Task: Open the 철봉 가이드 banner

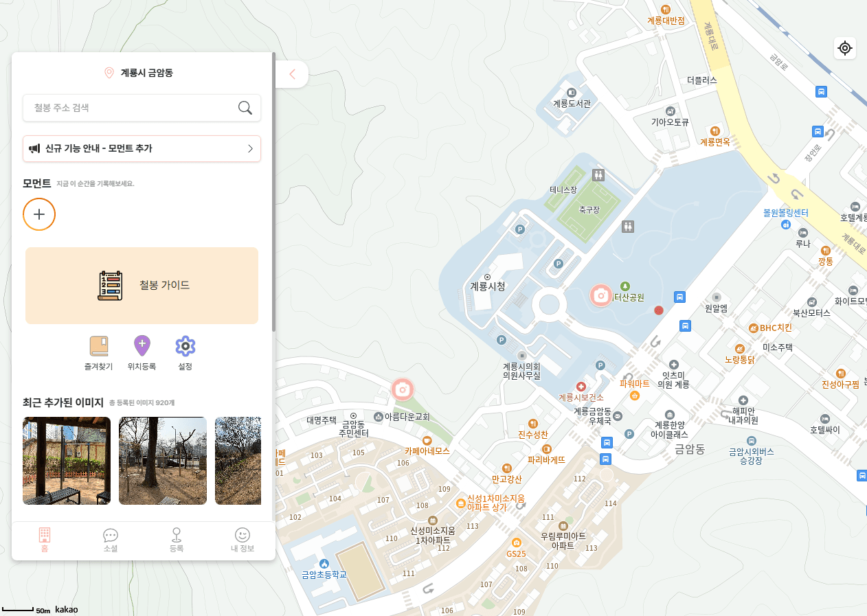Action: tap(142, 286)
